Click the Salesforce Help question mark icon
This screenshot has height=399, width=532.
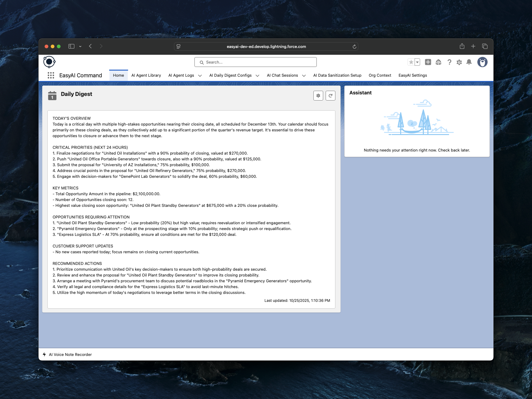pos(449,62)
